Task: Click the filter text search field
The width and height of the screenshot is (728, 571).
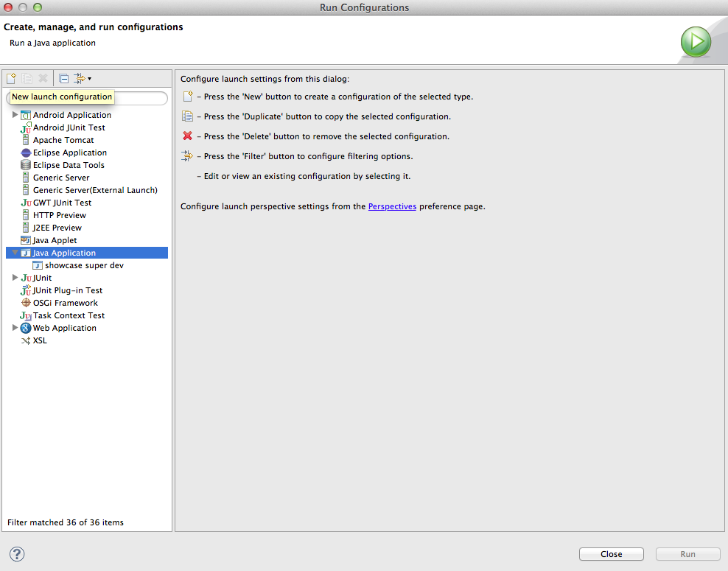Action: (87, 97)
